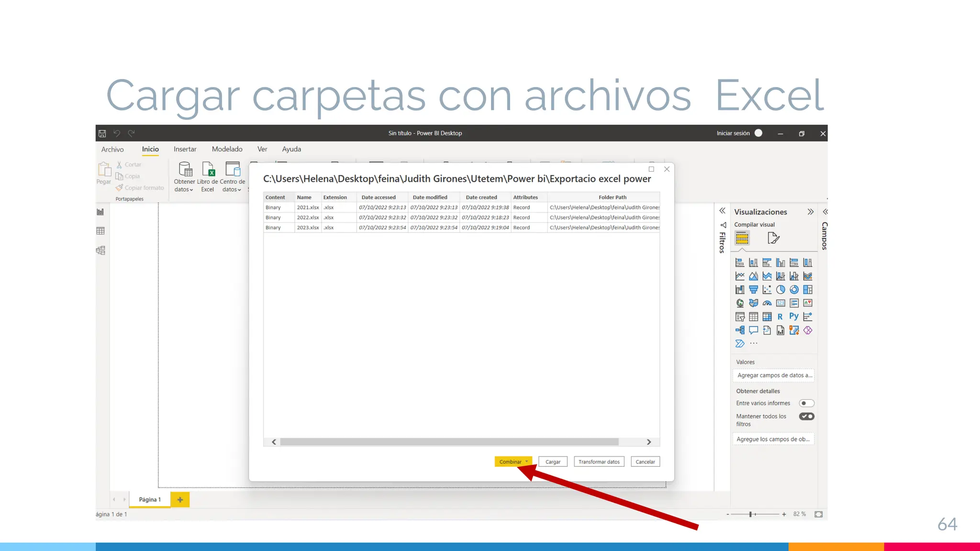Toggle Mantener todos los filtros switch
The width and height of the screenshot is (980, 551).
click(x=807, y=416)
